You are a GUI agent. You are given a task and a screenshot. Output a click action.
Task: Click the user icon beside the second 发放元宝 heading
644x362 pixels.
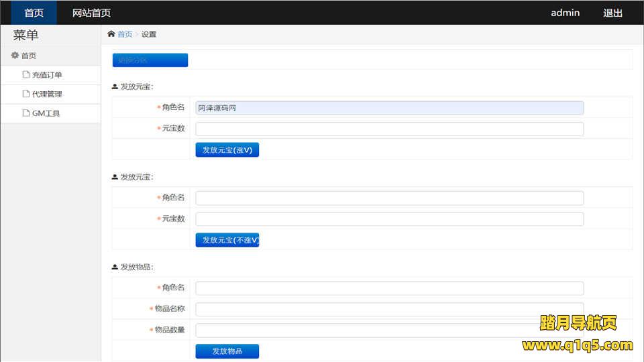click(115, 177)
